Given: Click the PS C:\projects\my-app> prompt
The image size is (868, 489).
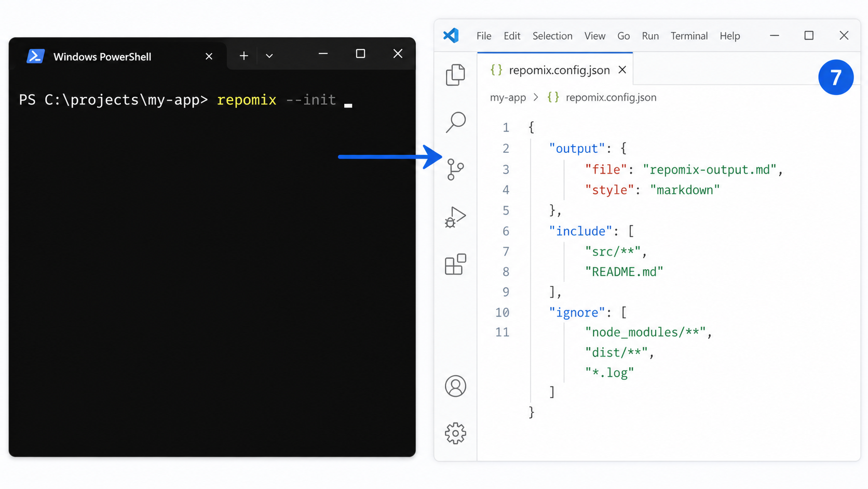Looking at the screenshot, I should [x=113, y=100].
